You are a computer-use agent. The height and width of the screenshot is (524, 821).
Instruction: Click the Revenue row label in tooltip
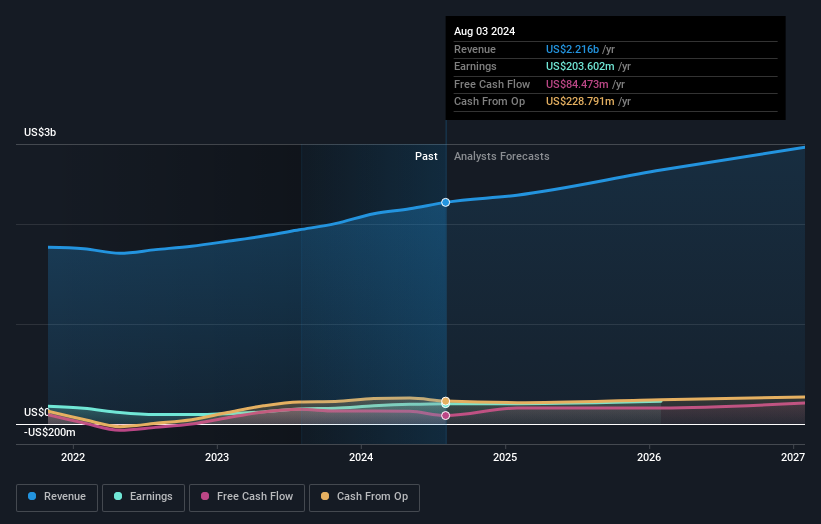[x=475, y=49]
